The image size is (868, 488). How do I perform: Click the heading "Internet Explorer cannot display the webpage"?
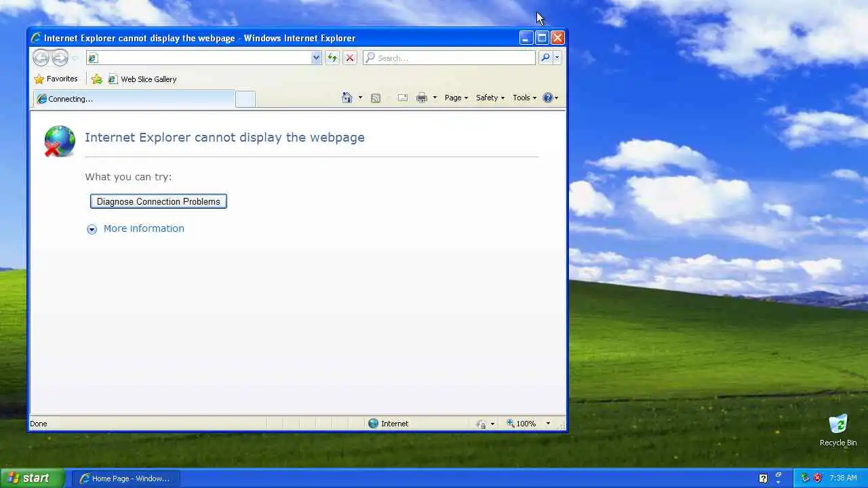click(224, 137)
